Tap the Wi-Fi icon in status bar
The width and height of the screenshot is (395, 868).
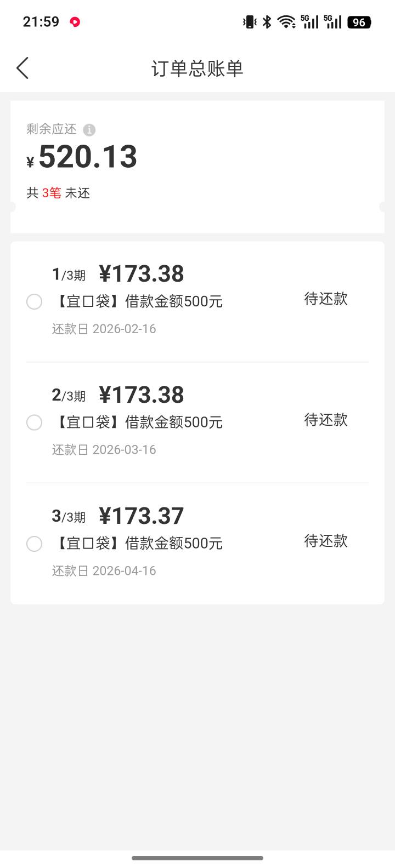coord(286,22)
